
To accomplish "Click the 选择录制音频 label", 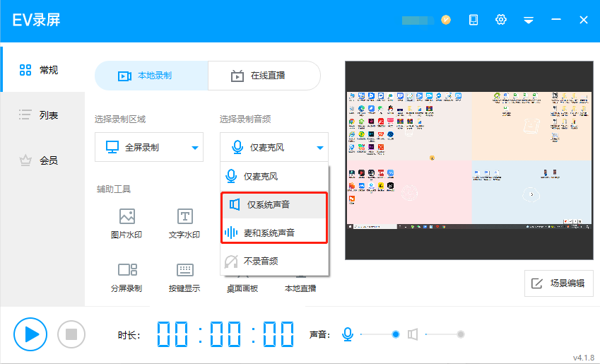I will click(x=245, y=119).
